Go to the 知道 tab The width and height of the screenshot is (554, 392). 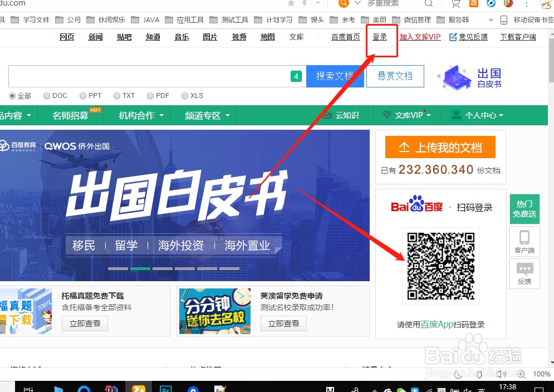point(153,37)
